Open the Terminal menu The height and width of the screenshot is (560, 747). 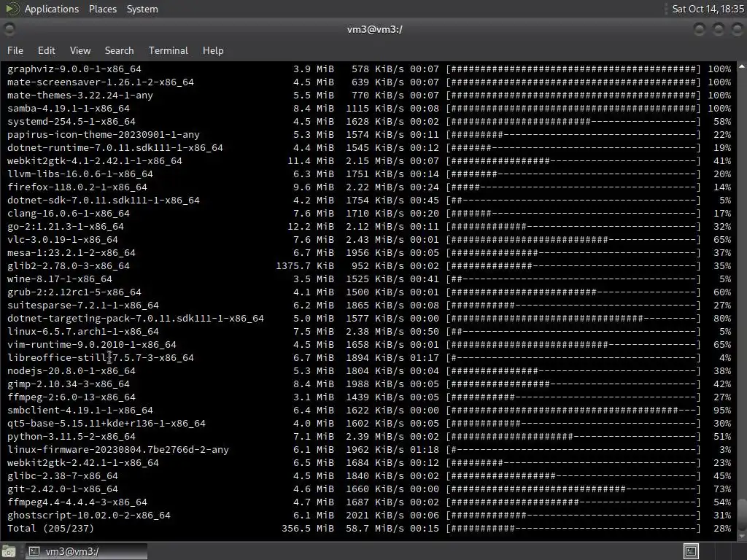coord(169,50)
